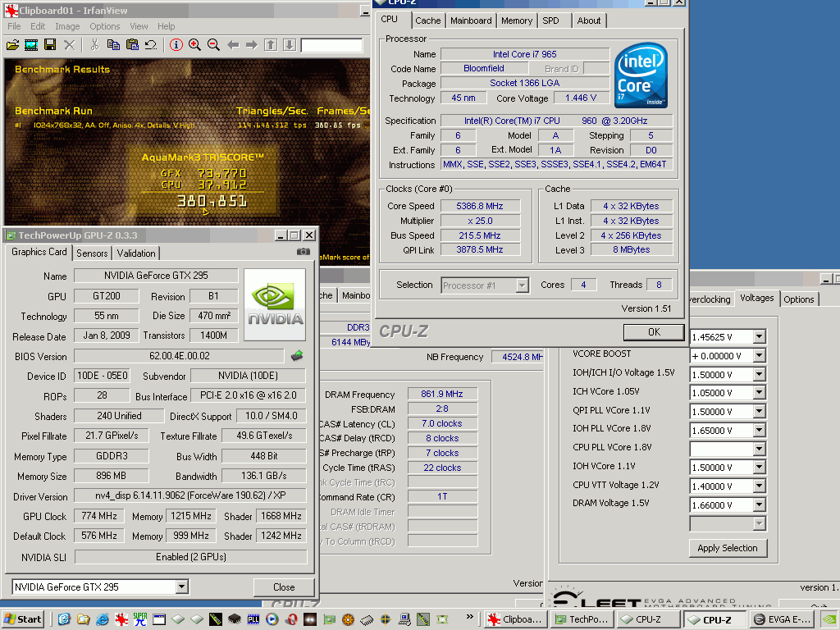The width and height of the screenshot is (840, 630).
Task: Click the BIOS save icon in GPU-Z
Action: 297,355
